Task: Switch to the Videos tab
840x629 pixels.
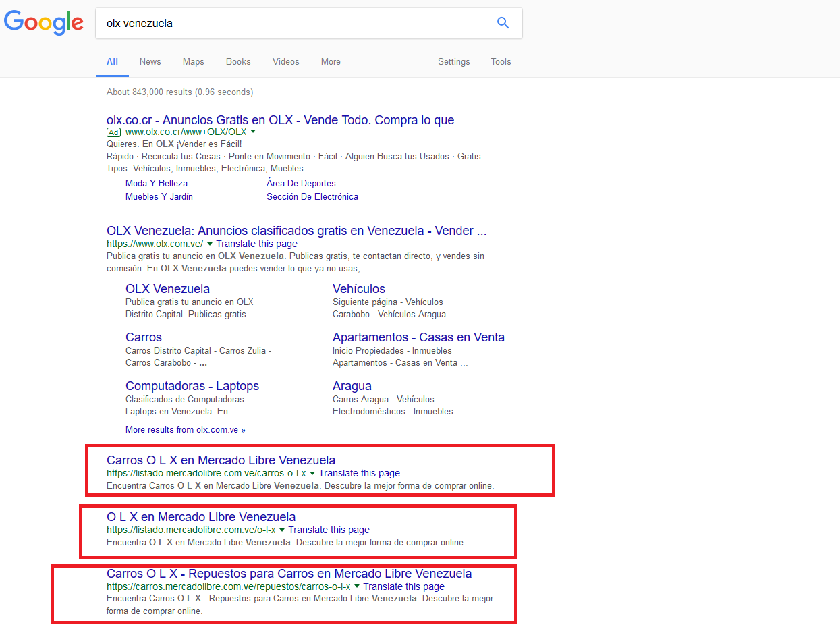Action: (286, 61)
